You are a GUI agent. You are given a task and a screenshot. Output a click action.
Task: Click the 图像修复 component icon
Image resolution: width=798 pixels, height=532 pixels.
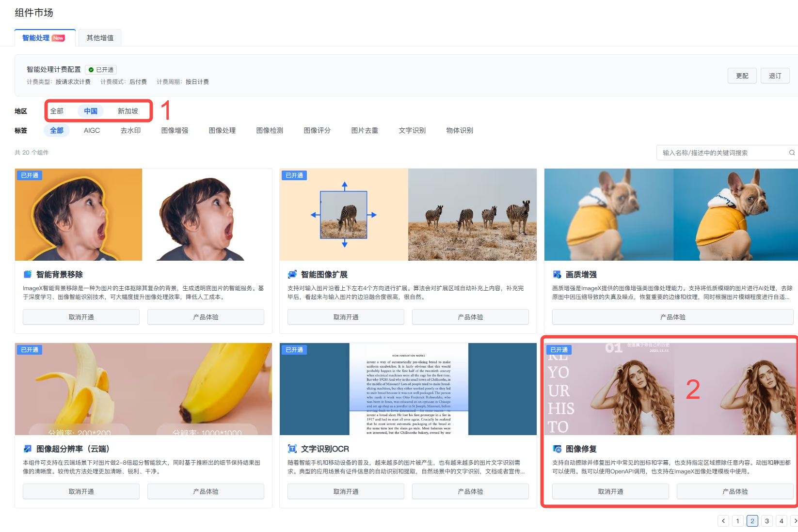[x=557, y=449]
